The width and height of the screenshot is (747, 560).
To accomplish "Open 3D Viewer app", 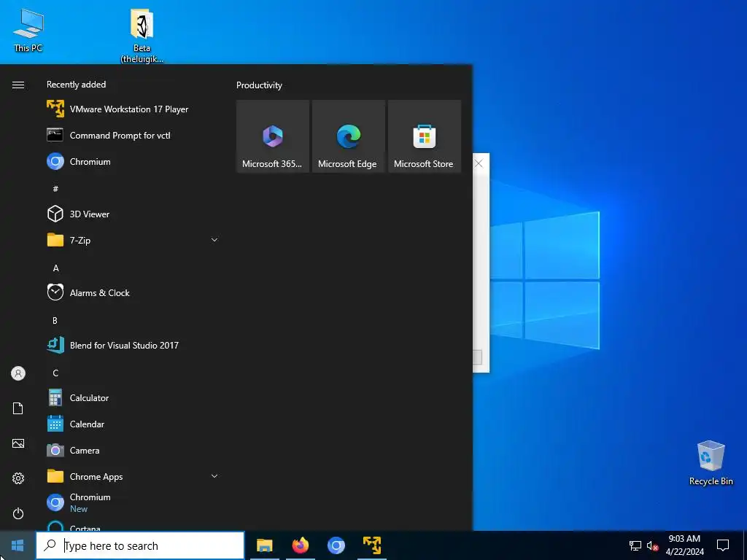I will 133,214.
